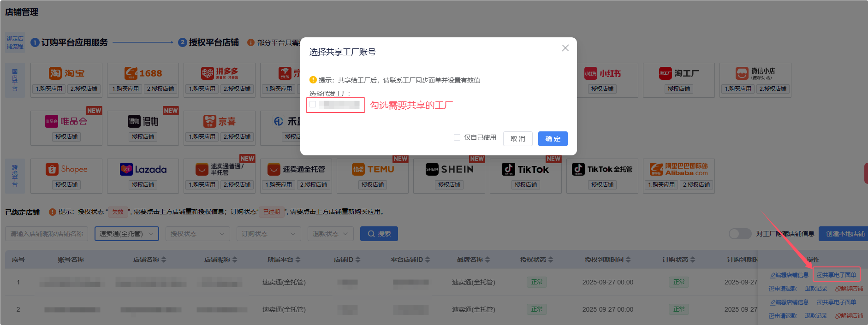Image resolution: width=868 pixels, height=325 pixels.
Task: Open the 退款状态 filter dropdown
Action: tap(331, 234)
